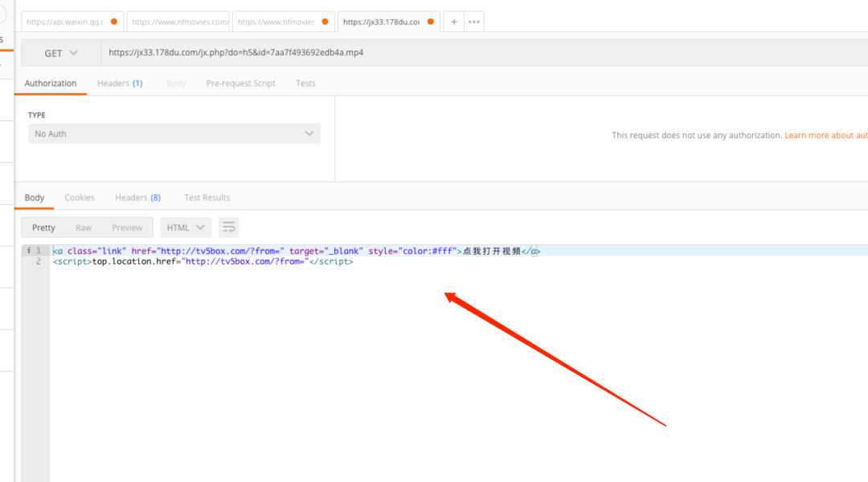868x482 pixels.
Task: Toggle the wrap lines icon in response
Action: (229, 227)
